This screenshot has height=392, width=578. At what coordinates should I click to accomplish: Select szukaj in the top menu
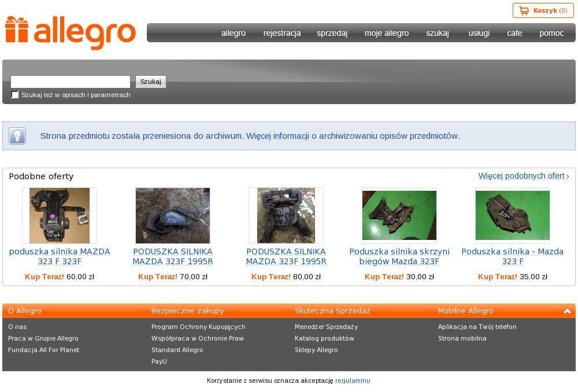click(437, 33)
